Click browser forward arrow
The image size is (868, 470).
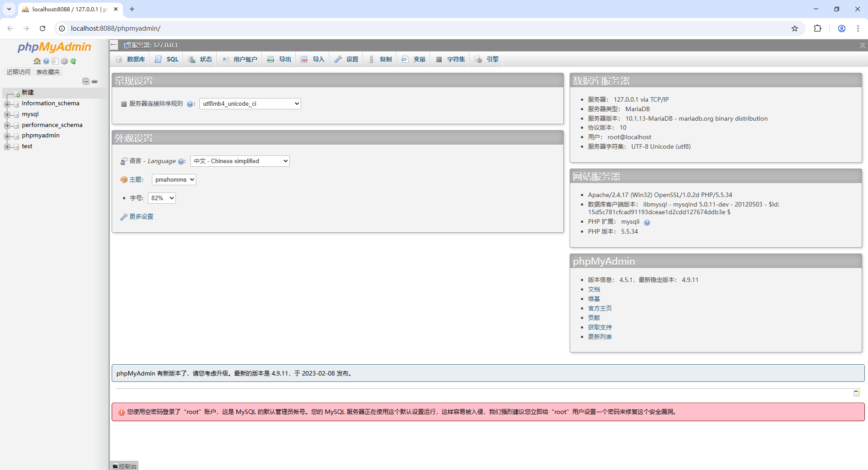(26, 28)
